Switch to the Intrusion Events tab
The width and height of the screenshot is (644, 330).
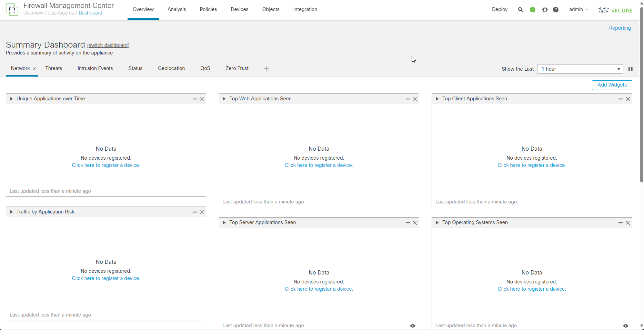pos(95,68)
